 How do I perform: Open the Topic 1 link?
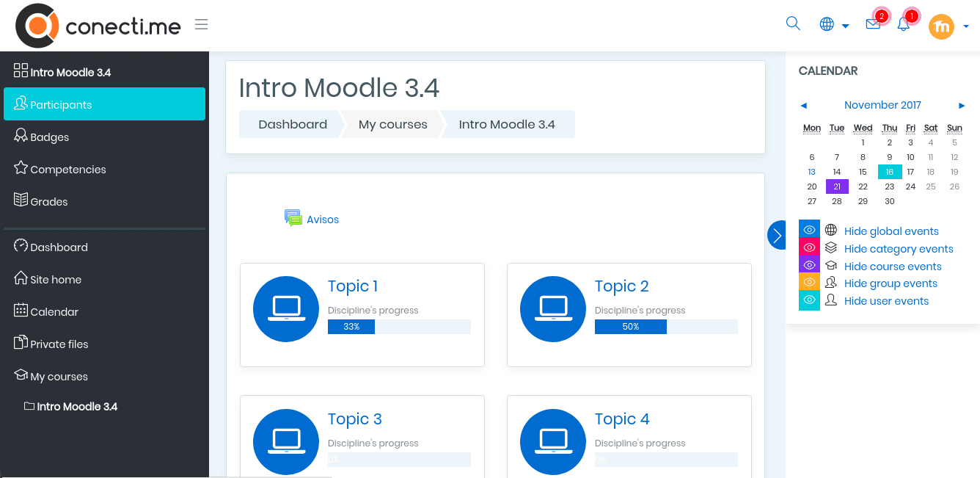[353, 286]
